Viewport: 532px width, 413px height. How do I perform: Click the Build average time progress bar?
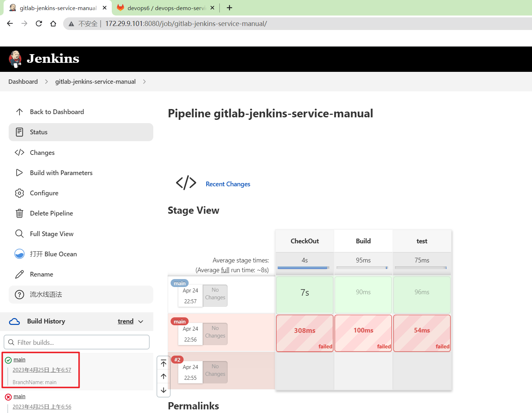pos(362,268)
